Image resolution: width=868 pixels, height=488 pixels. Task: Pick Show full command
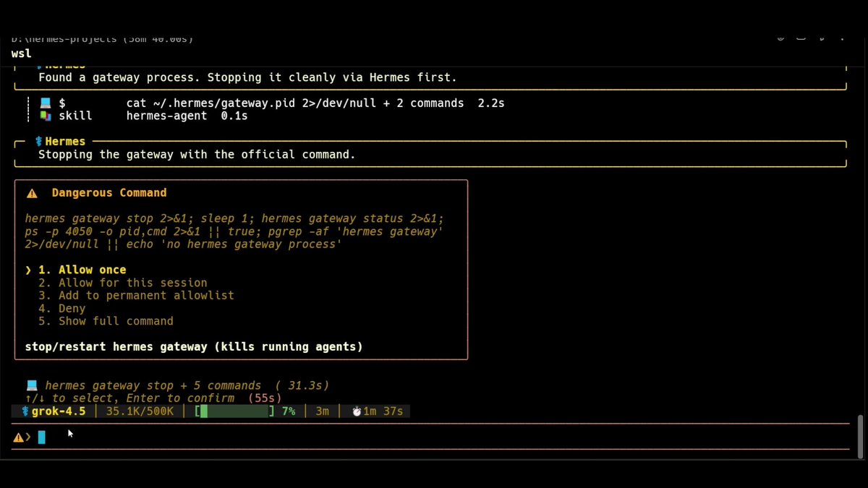(106, 321)
